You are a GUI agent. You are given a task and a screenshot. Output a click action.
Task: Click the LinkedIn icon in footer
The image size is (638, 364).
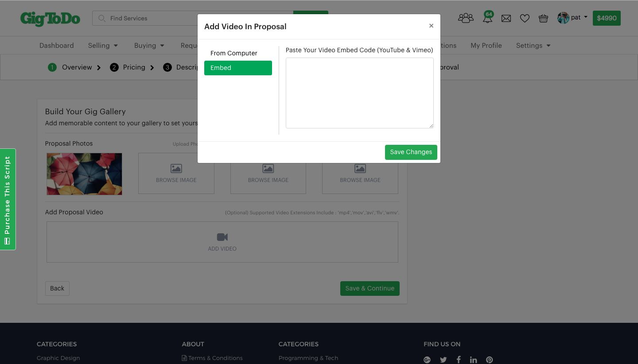473,360
